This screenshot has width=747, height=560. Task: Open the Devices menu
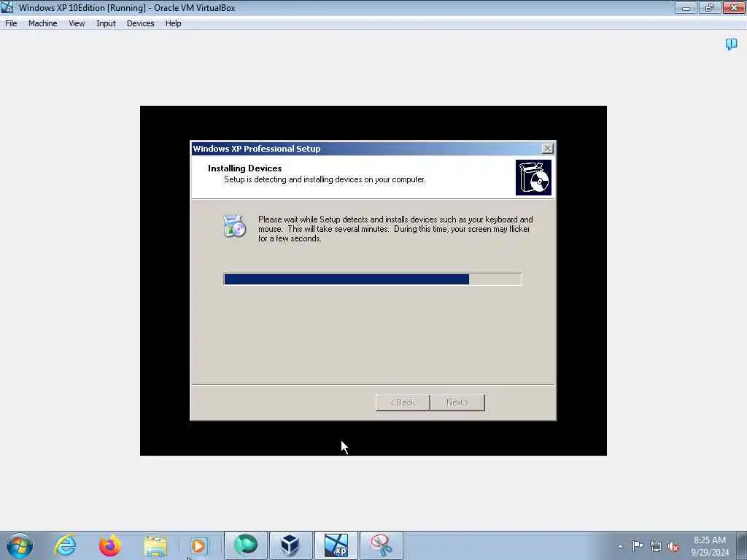coord(140,23)
